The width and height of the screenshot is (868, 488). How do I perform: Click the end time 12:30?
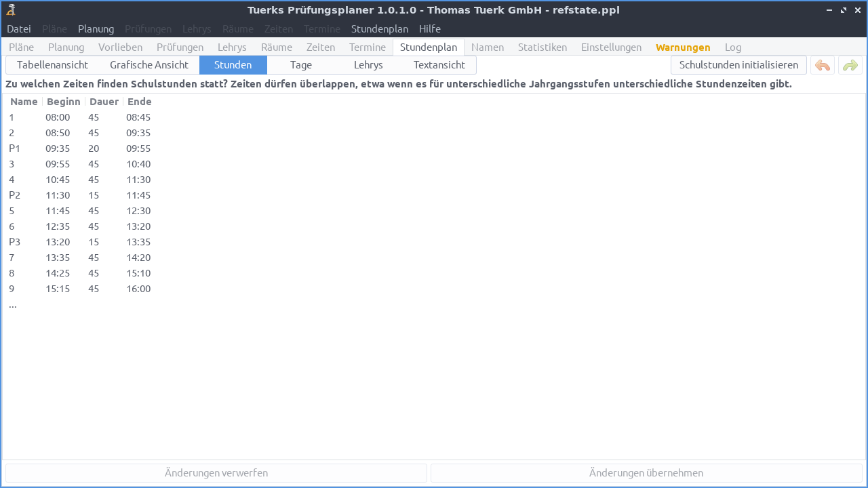(x=138, y=211)
